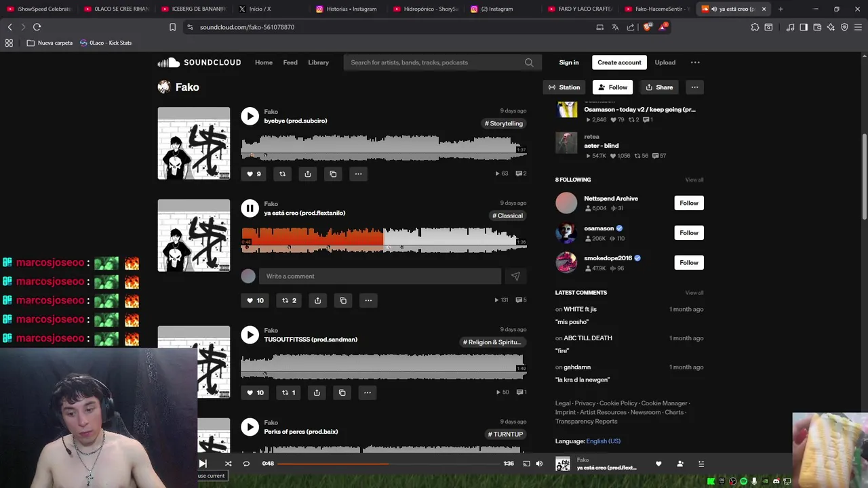Viewport: 868px width, 488px height.
Task: Play Perks of percs (prod.baix) track
Action: click(x=250, y=427)
